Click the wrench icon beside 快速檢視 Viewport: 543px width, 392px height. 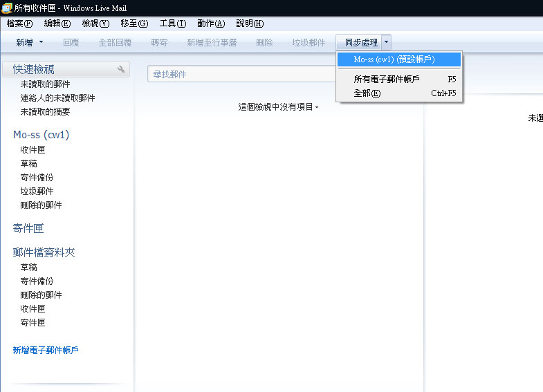click(121, 69)
